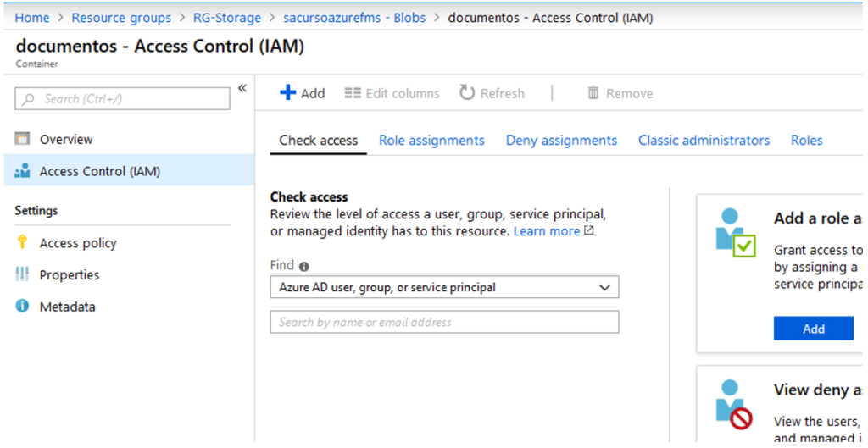Viewport: 868px width, 448px height.
Task: Click the documentos - Access Control (IAM) breadcrumb text
Action: [550, 18]
